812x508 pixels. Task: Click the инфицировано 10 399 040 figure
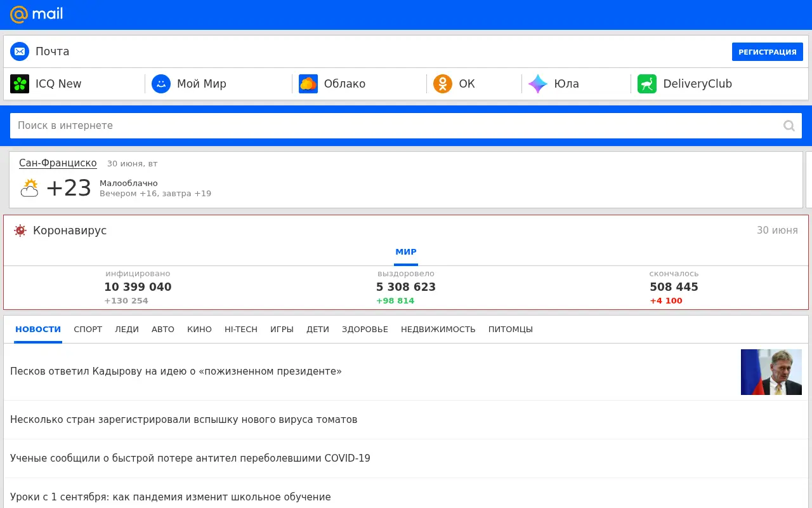(x=138, y=287)
